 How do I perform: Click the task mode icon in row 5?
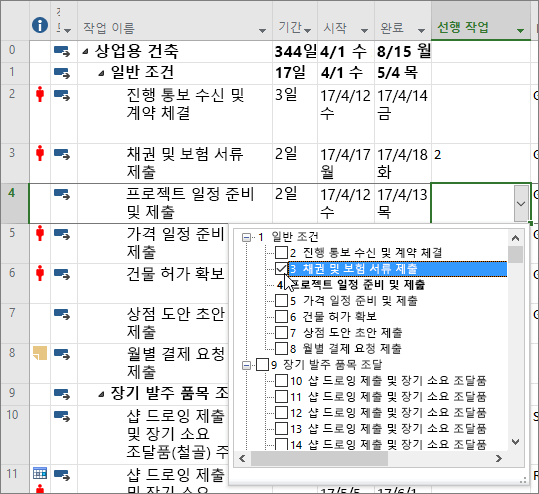point(62,234)
